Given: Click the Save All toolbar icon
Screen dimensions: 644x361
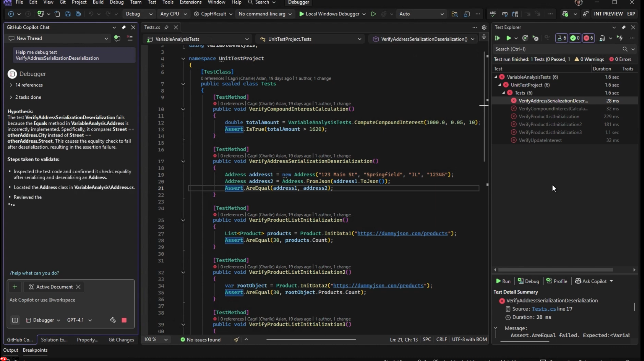Looking at the screenshot, I should click(x=78, y=14).
